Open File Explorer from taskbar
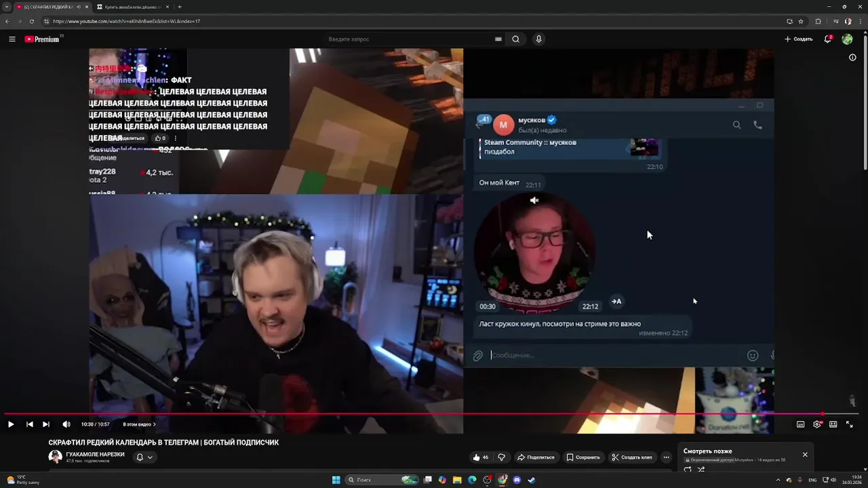The height and width of the screenshot is (488, 868). [458, 480]
